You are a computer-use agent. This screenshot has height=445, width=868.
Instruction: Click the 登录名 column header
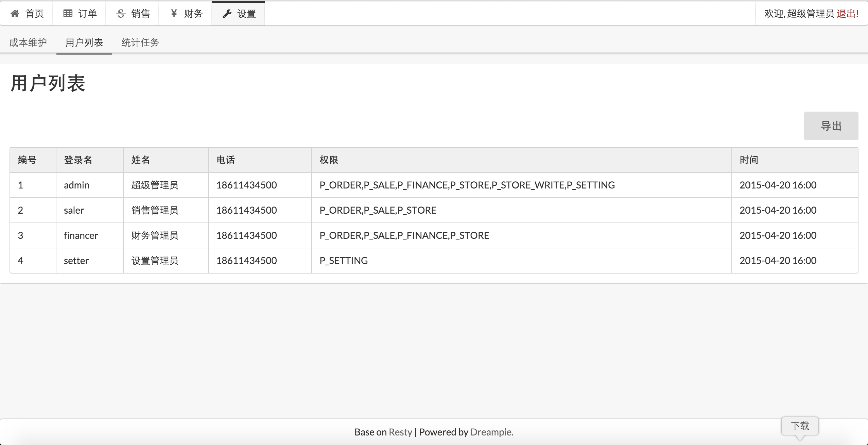78,160
